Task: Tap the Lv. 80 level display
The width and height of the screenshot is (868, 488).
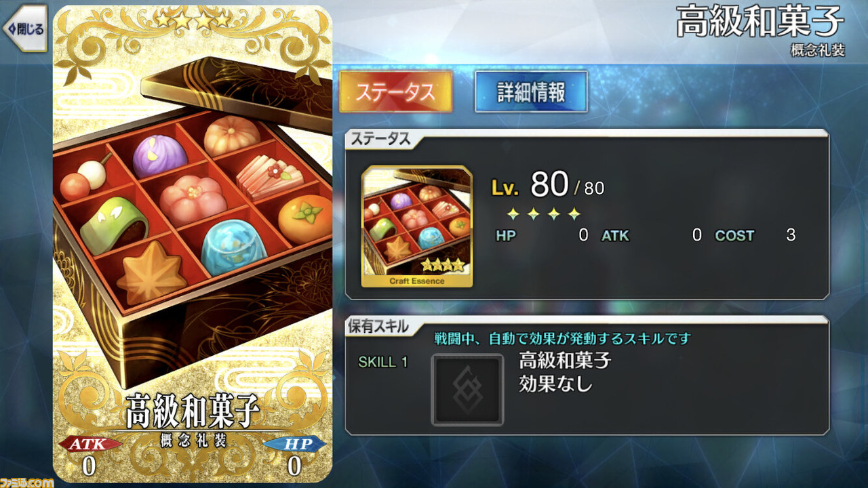Action: point(547,184)
